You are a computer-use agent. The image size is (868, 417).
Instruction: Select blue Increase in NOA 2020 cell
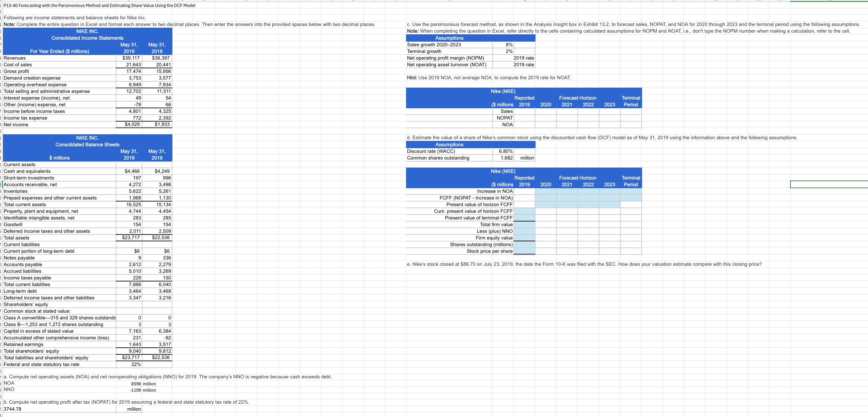click(545, 191)
